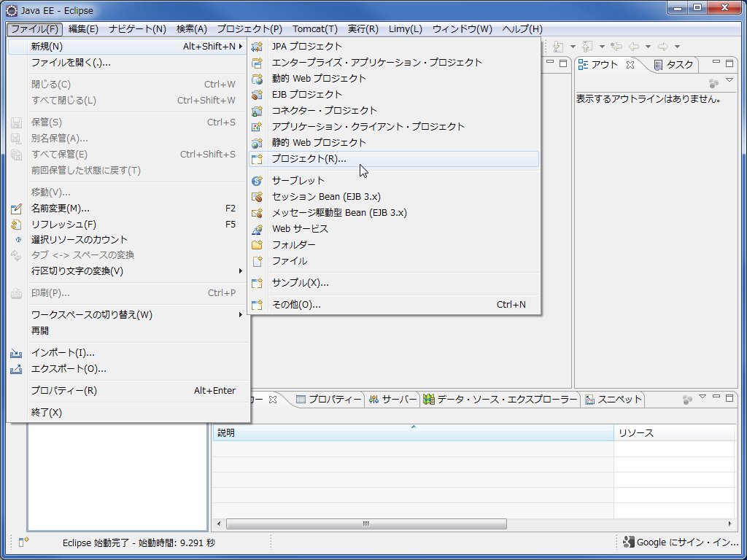Click the JPA プロジェクト icon
This screenshot has width=747, height=560.
(x=257, y=47)
